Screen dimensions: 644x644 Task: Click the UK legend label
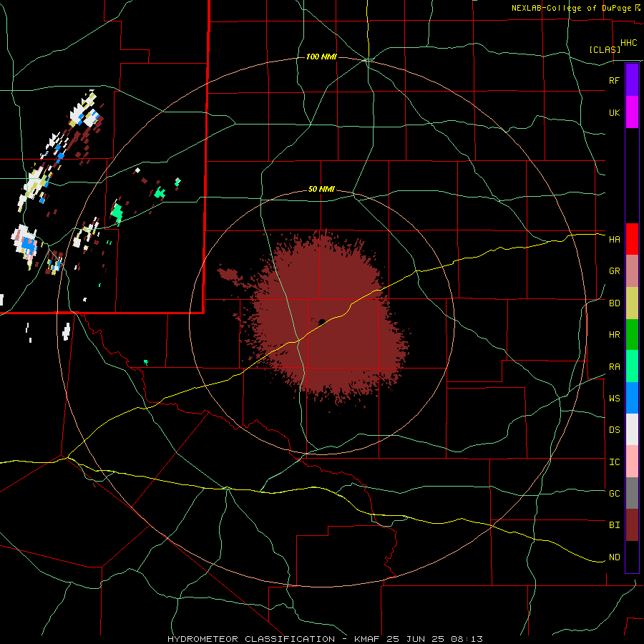[x=614, y=112]
